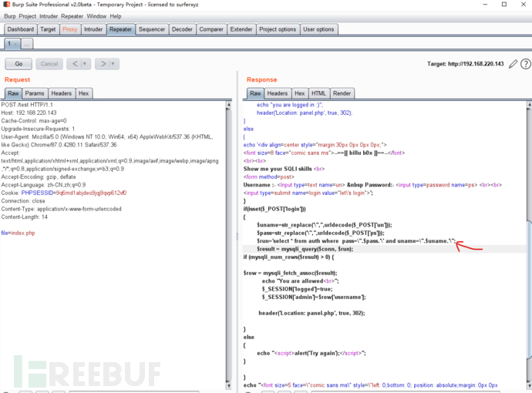Click the 'Connection: close' header line
Image resolution: width=532 pixels, height=393 pixels.
[x=23, y=201]
